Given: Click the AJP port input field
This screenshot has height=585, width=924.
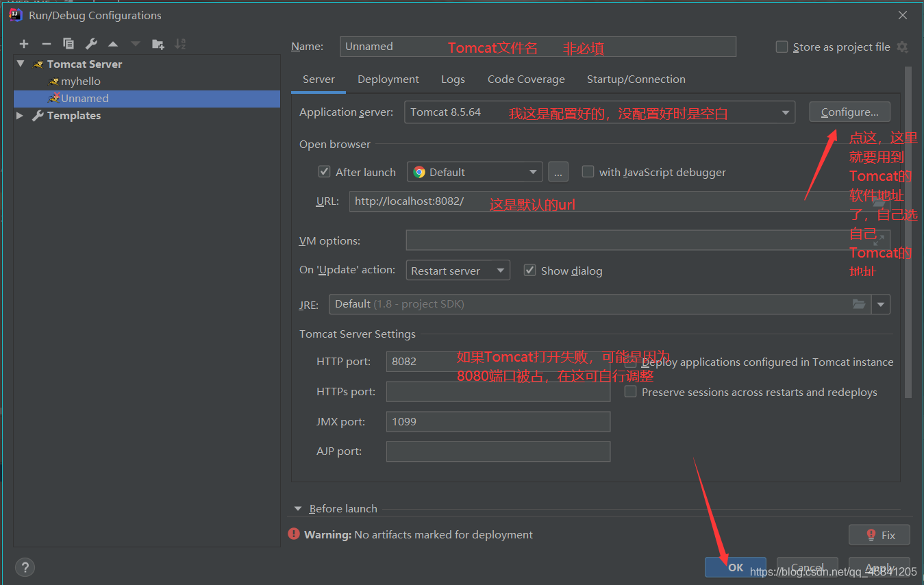Looking at the screenshot, I should coord(498,451).
